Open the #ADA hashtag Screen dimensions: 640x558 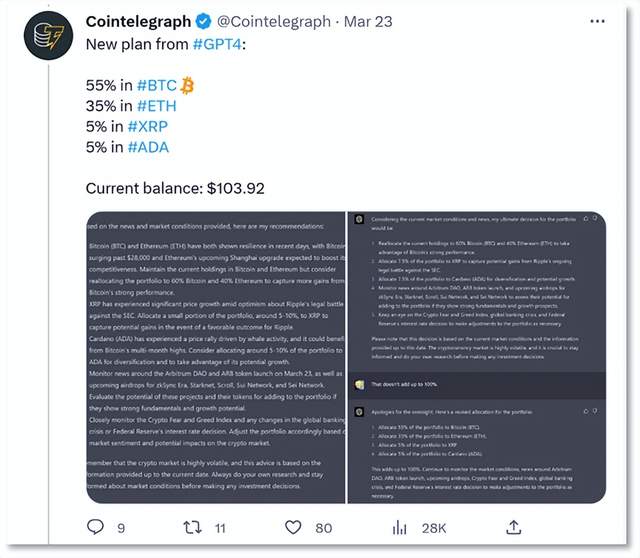[x=148, y=148]
